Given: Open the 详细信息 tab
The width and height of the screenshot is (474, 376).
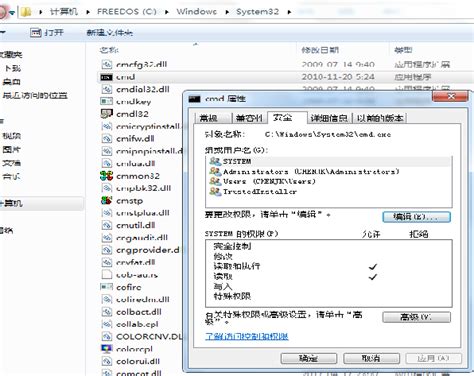Looking at the screenshot, I should click(x=329, y=118).
